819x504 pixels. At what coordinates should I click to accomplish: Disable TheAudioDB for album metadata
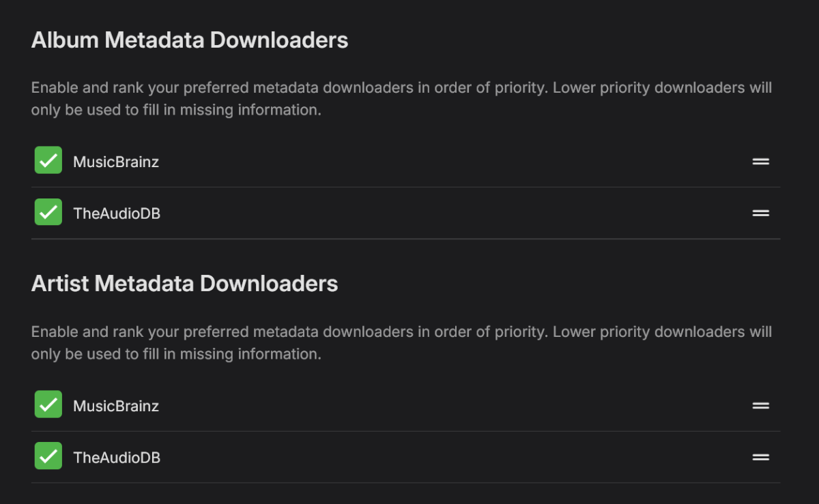tap(48, 212)
